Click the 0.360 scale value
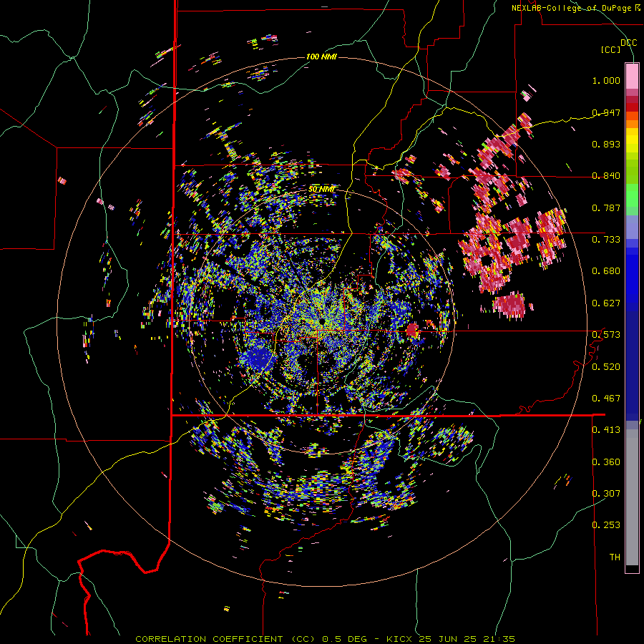 click(606, 462)
